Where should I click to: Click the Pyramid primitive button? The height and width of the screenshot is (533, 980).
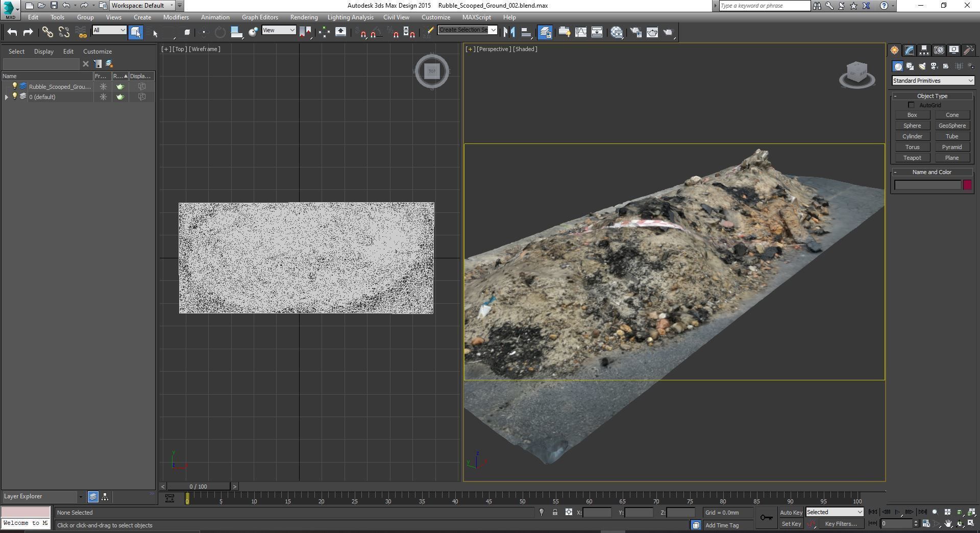pos(952,147)
